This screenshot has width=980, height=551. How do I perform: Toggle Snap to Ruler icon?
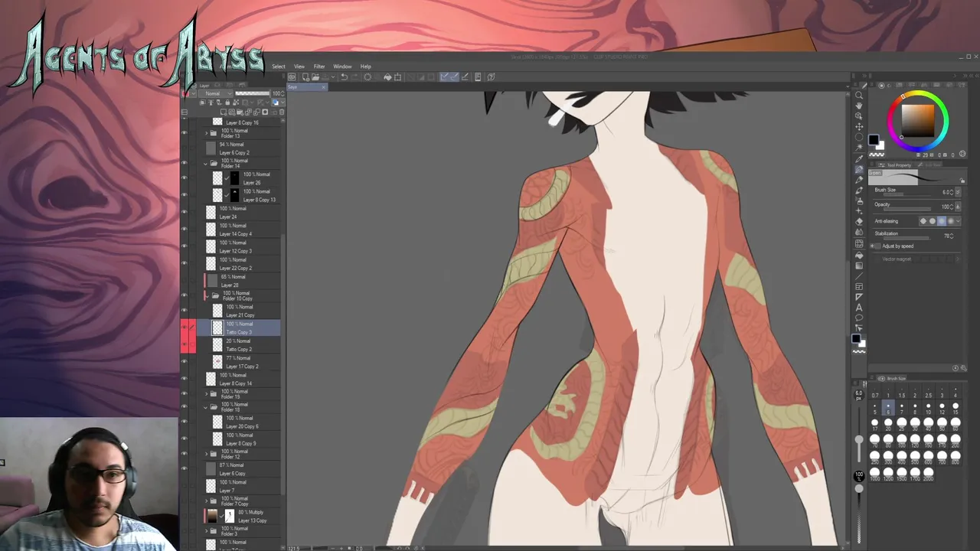click(444, 77)
